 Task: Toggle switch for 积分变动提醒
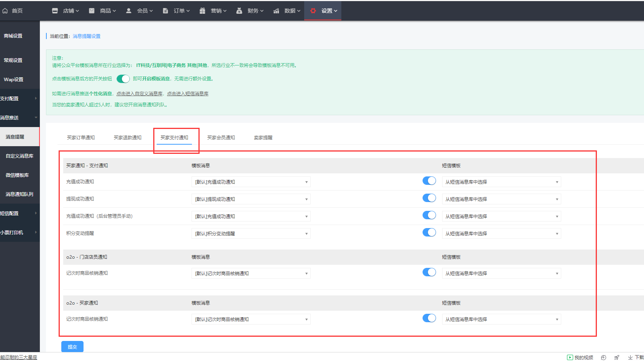(x=429, y=232)
